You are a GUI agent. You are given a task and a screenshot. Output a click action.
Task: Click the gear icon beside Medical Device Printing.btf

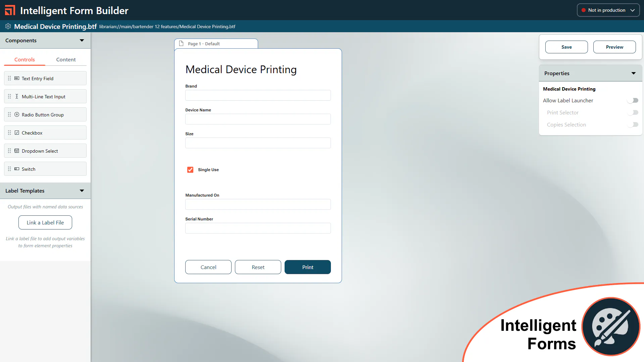point(7,26)
